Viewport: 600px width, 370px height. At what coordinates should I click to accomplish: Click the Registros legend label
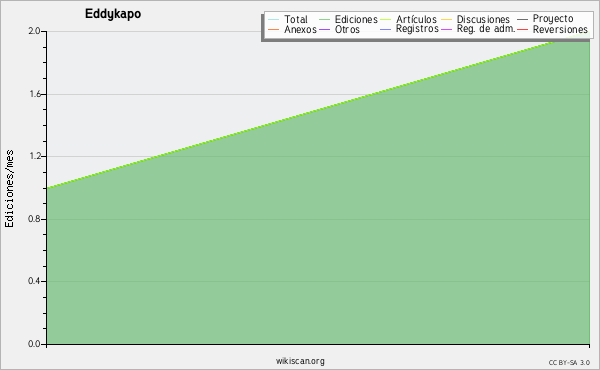[x=417, y=29]
